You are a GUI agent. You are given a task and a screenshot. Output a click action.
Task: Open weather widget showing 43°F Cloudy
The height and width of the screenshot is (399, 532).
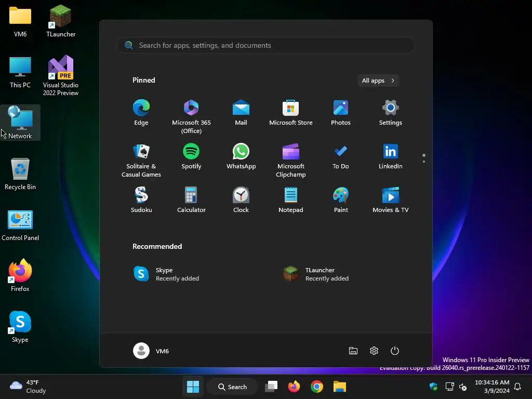[28, 387]
